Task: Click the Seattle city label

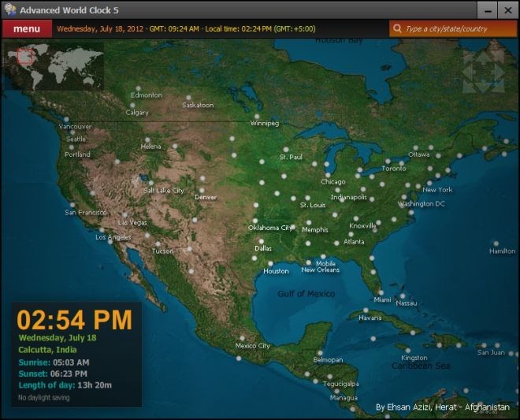Action: (x=76, y=139)
